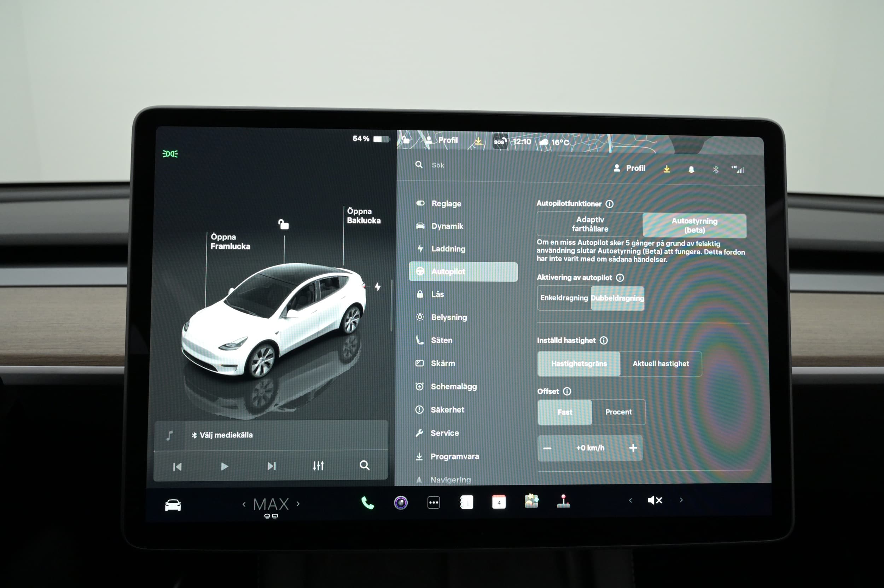884x588 pixels.
Task: Open the Laddning settings menu
Action: tap(448, 249)
